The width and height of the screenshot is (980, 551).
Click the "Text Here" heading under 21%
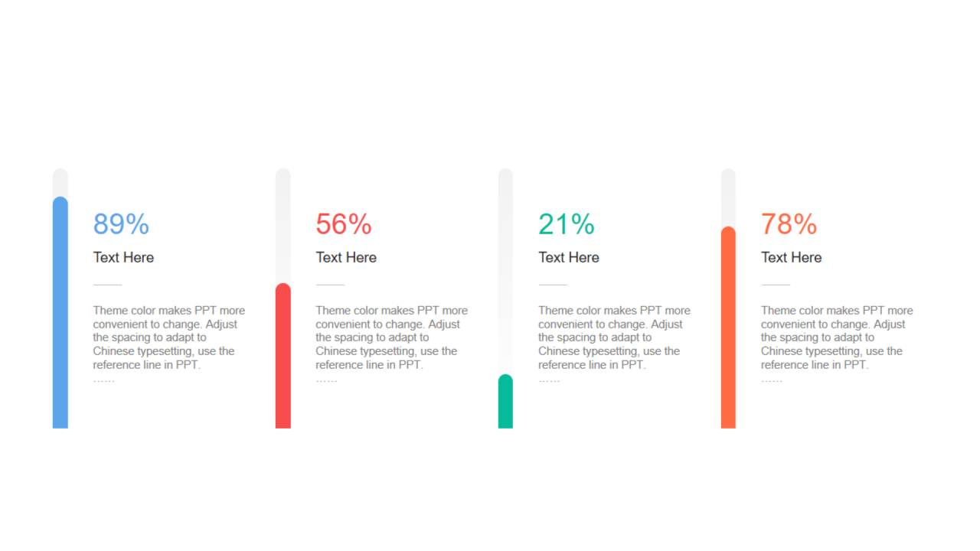[569, 258]
